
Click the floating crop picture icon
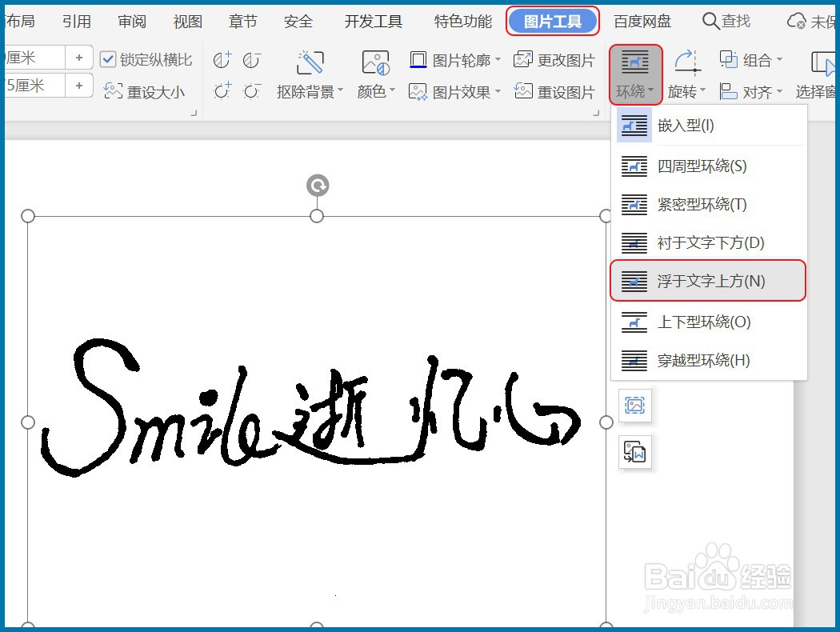(635, 405)
